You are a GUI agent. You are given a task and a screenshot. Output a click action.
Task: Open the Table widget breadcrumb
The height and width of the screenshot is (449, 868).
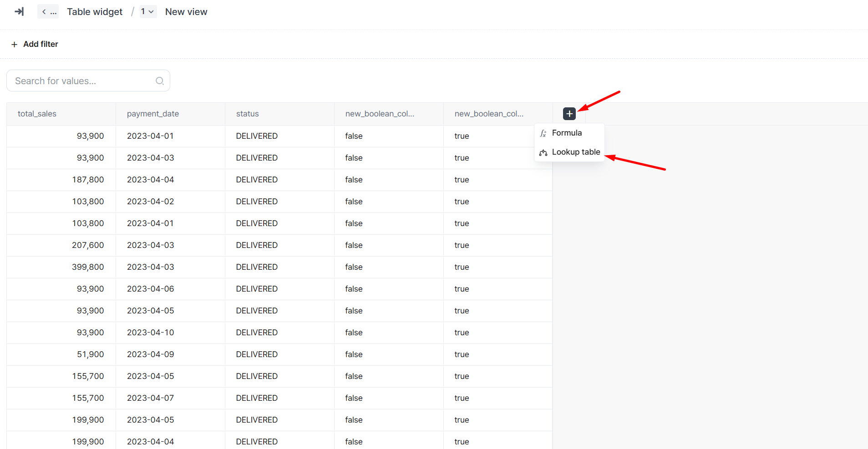[x=95, y=12]
